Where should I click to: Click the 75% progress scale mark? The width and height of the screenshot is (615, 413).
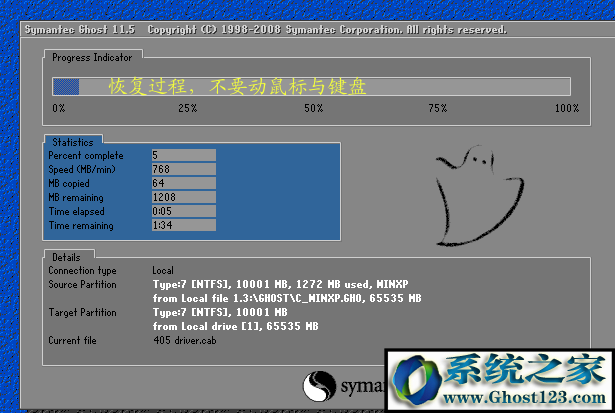pos(438,108)
